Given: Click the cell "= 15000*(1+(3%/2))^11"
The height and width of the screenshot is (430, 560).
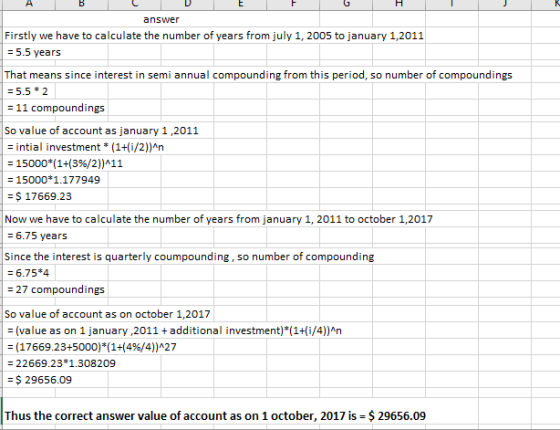Looking at the screenshot, I should [x=65, y=164].
